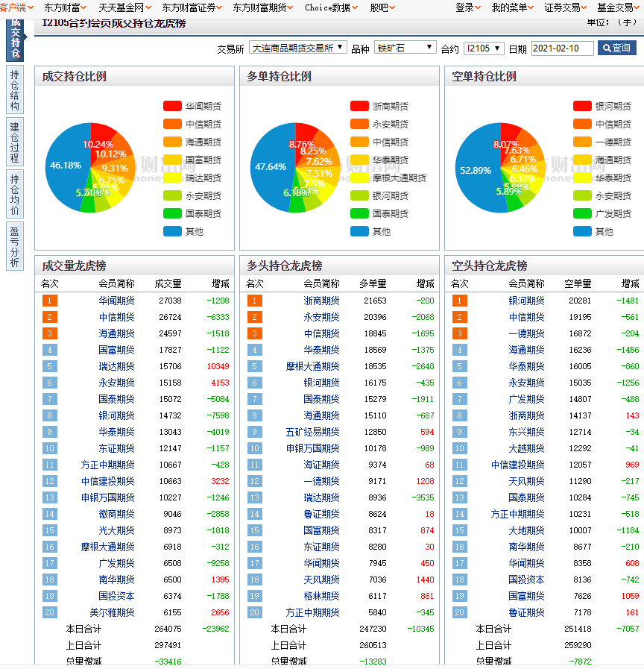The image size is (644, 669).
Task: Open 瑞达期货 in 成交量龙虎榜 rank 5
Action: (116, 366)
